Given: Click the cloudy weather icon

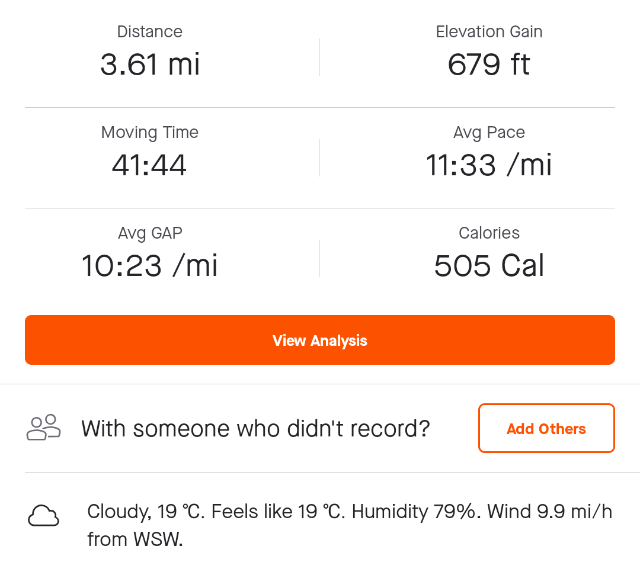Looking at the screenshot, I should point(44,516).
